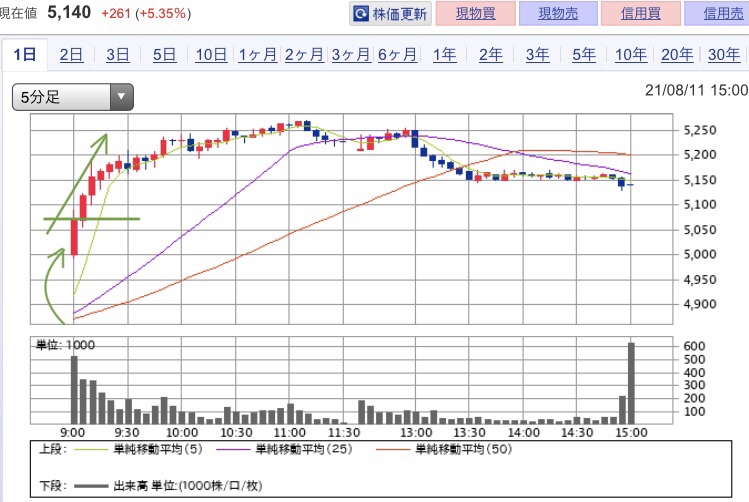The width and height of the screenshot is (749, 502).
Task: Open the 3ヶ月 chart period
Action: click(351, 55)
